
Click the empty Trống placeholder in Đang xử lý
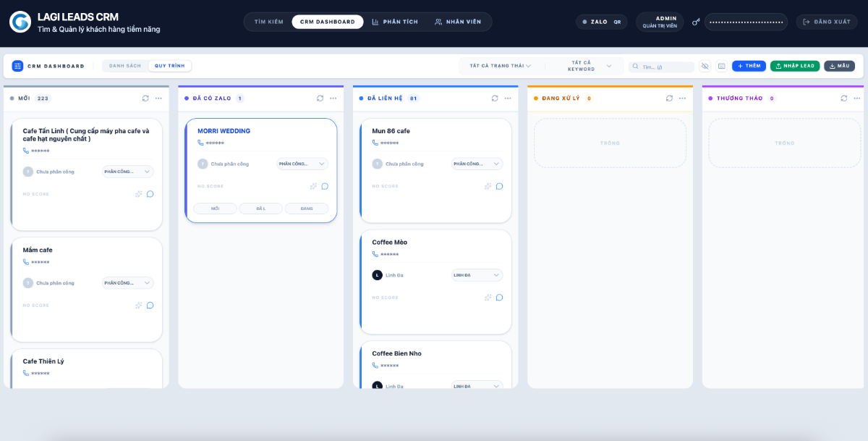click(x=610, y=143)
